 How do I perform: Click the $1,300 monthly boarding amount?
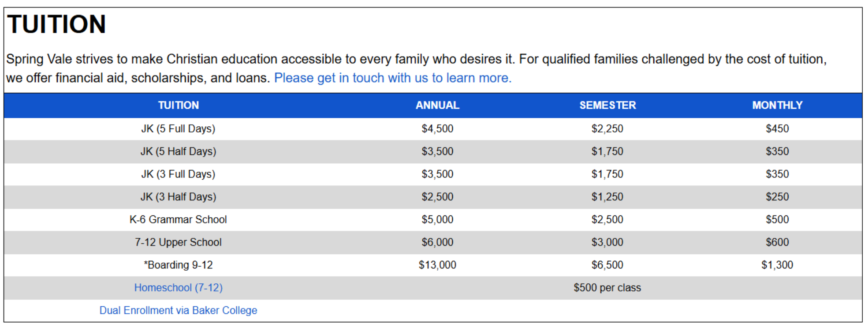point(777,265)
